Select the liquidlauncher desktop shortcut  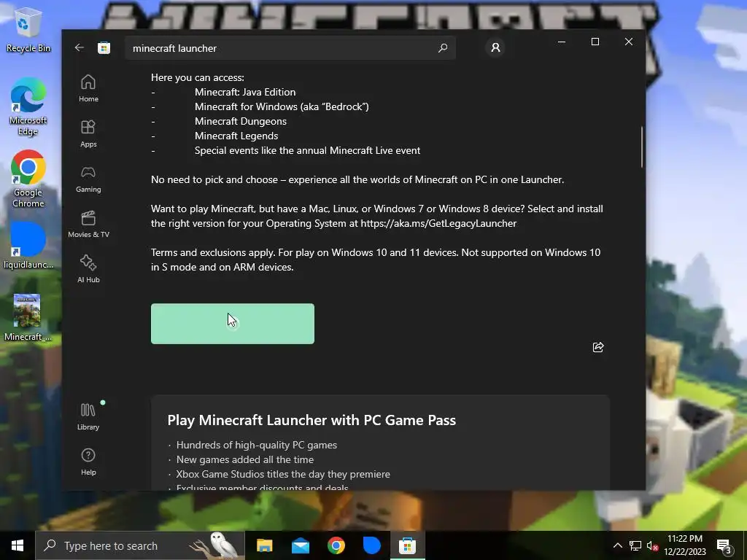pos(28,246)
